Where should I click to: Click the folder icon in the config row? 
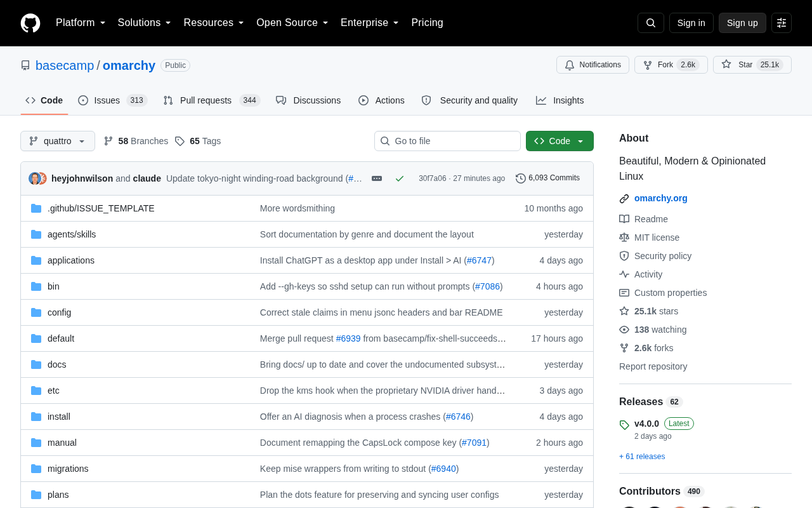36,312
